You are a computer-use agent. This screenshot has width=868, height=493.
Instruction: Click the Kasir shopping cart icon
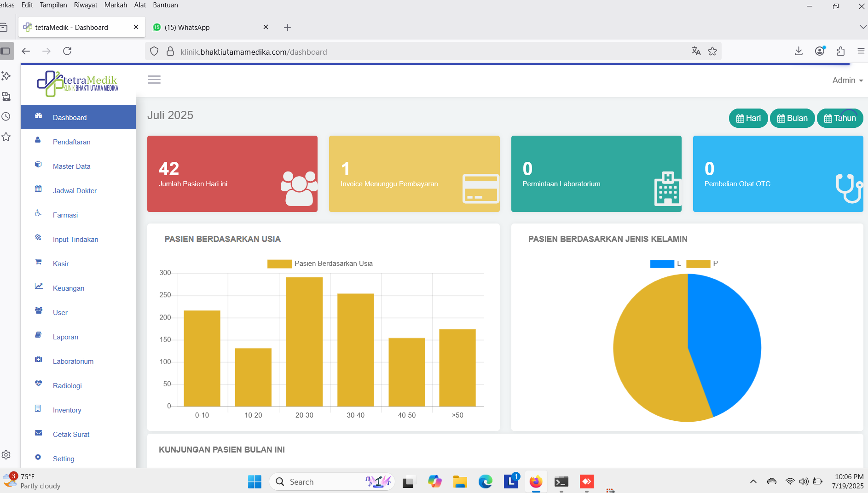click(x=39, y=262)
